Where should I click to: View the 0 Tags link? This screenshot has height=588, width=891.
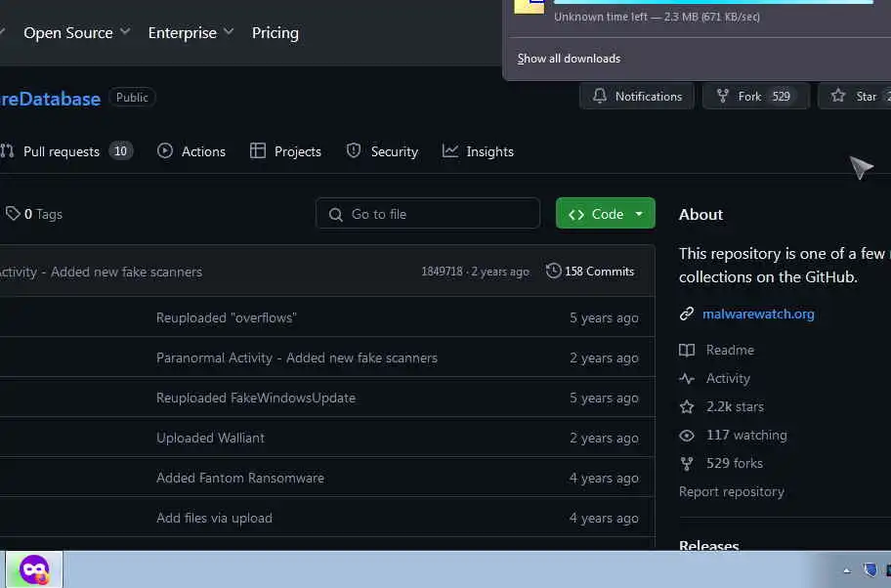pyautogui.click(x=33, y=214)
